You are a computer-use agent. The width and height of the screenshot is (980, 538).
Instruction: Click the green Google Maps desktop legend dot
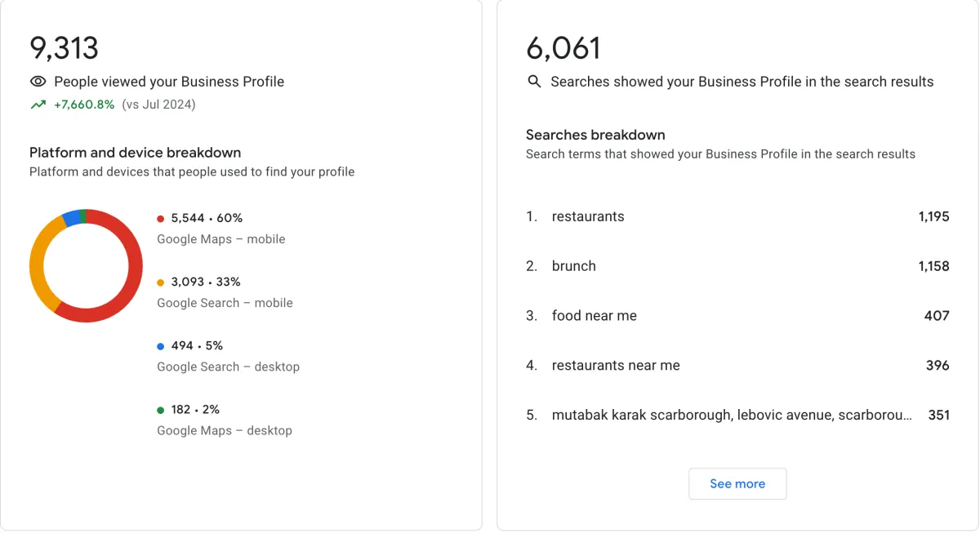tap(161, 410)
